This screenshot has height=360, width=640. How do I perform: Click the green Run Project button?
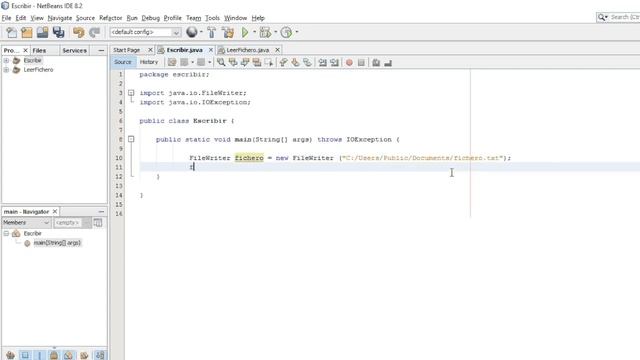[x=245, y=32]
